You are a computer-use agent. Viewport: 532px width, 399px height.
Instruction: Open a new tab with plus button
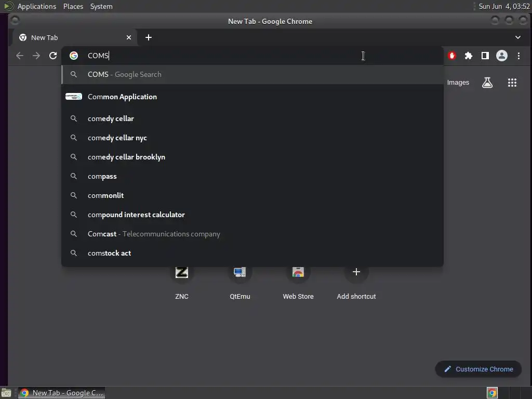[148, 37]
